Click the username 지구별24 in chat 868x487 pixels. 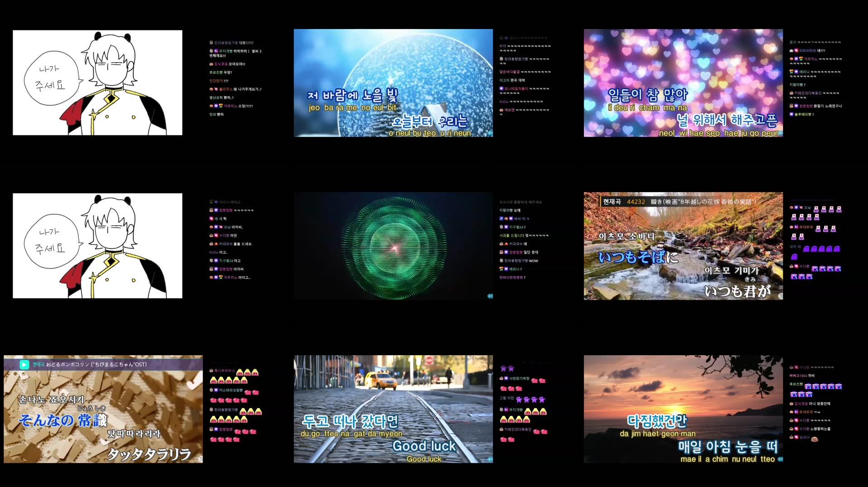pos(226,260)
